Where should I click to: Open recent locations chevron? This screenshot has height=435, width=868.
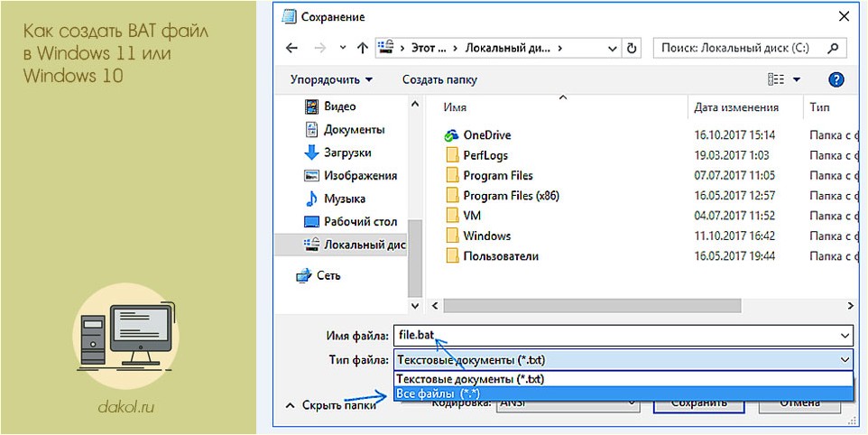point(343,48)
